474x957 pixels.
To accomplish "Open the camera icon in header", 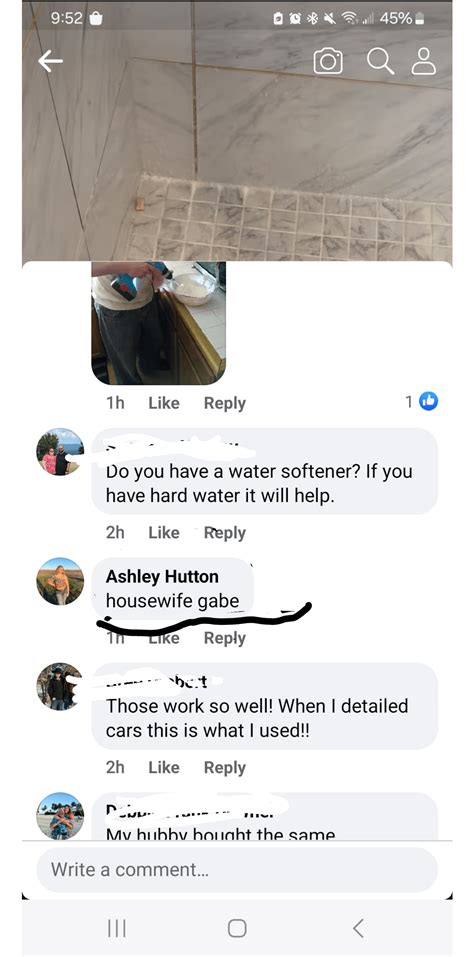I will 328,61.
